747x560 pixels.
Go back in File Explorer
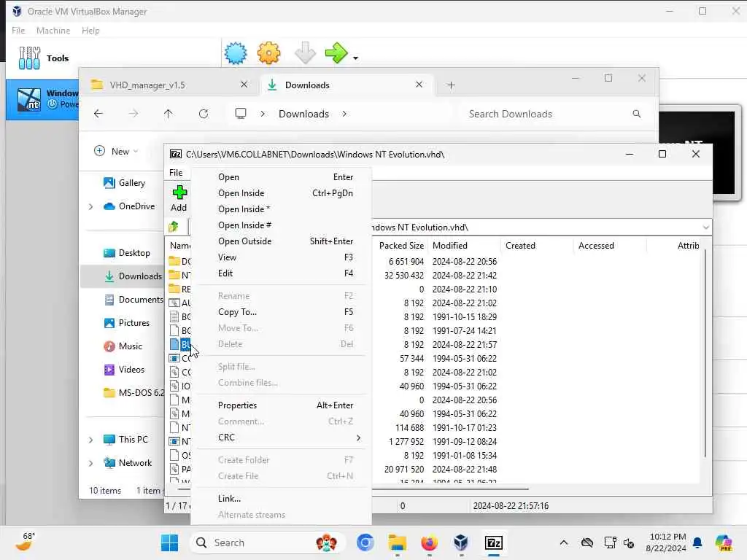pyautogui.click(x=98, y=114)
